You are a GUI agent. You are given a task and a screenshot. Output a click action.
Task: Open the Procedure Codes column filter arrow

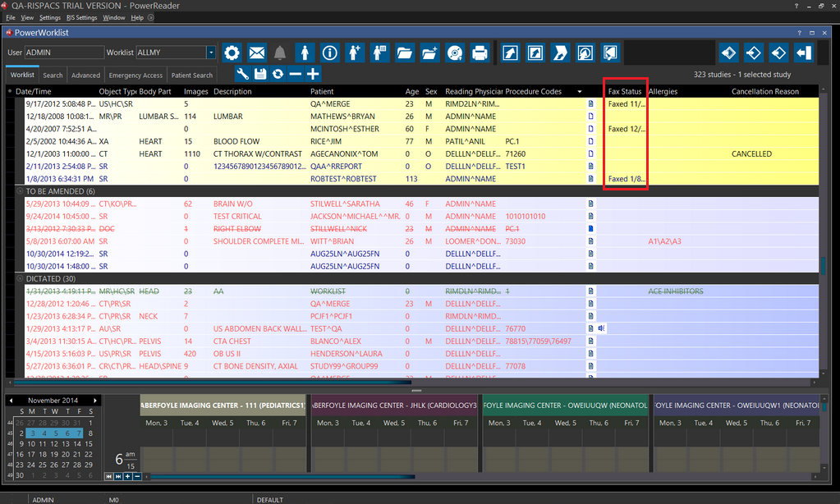click(580, 92)
